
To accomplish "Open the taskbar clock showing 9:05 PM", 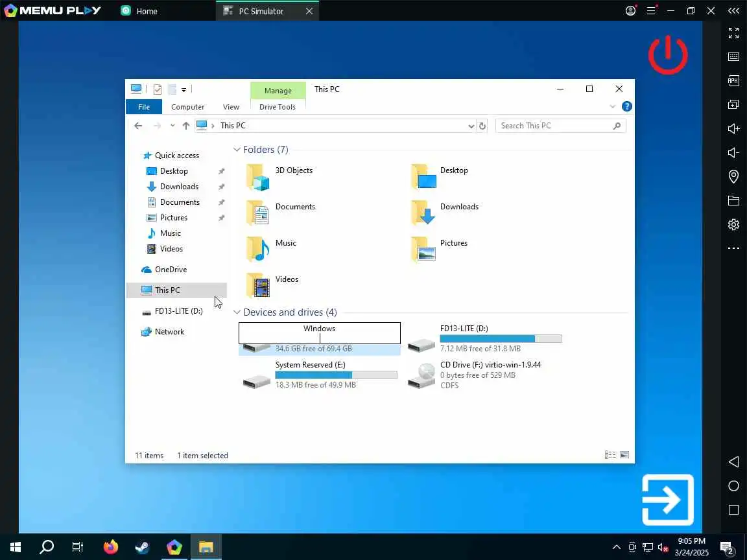I will 691,546.
